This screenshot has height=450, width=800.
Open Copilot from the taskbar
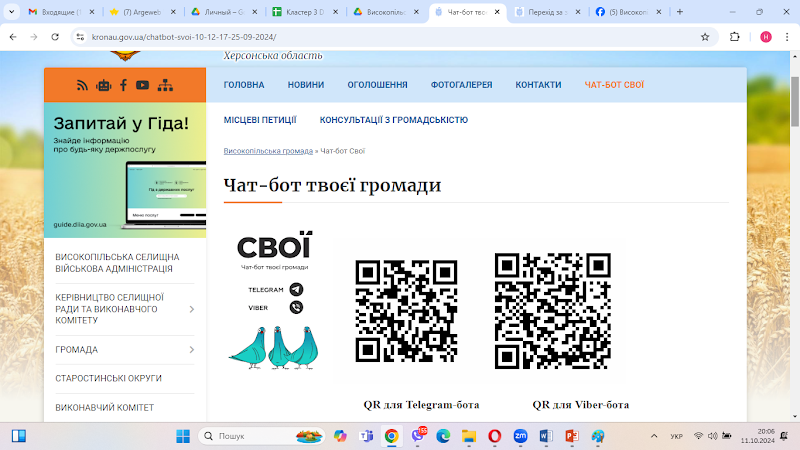point(340,436)
